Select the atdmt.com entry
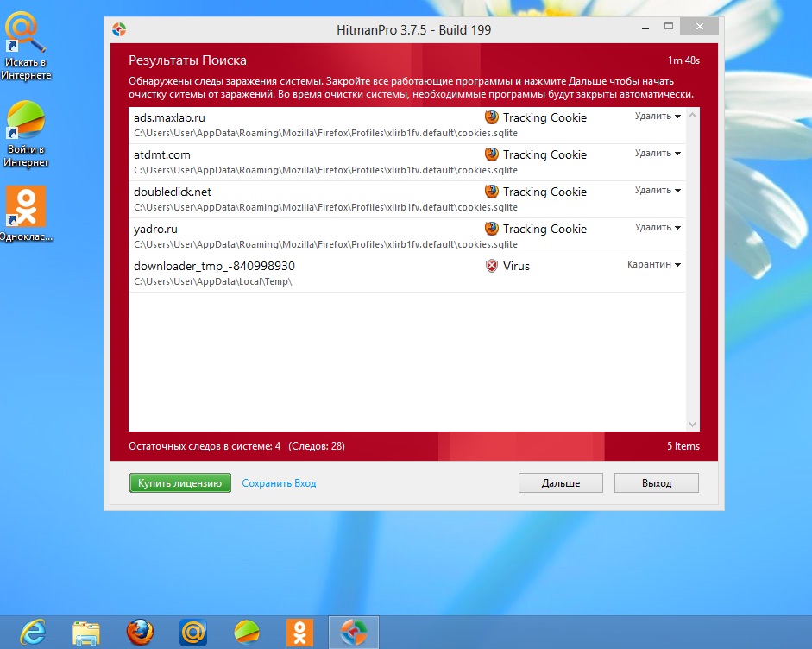The width and height of the screenshot is (812, 649). (407, 162)
